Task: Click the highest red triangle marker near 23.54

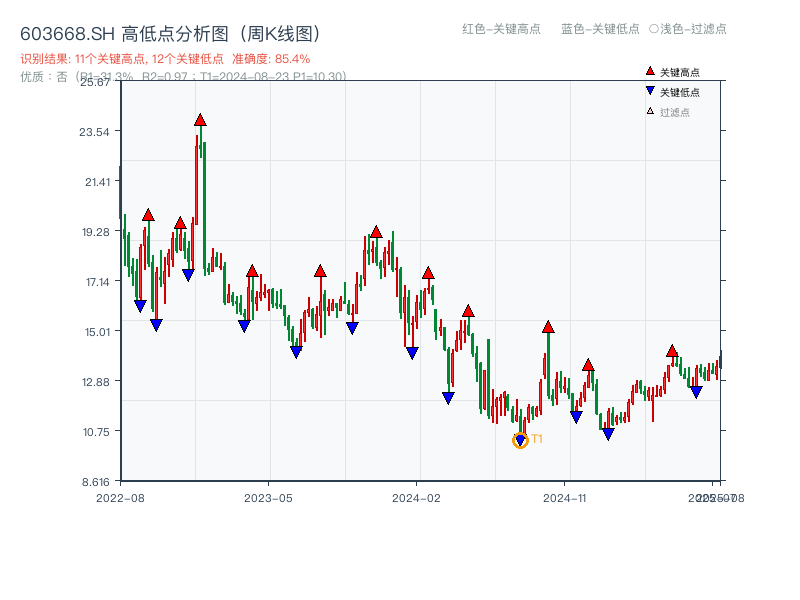Action: tap(200, 118)
